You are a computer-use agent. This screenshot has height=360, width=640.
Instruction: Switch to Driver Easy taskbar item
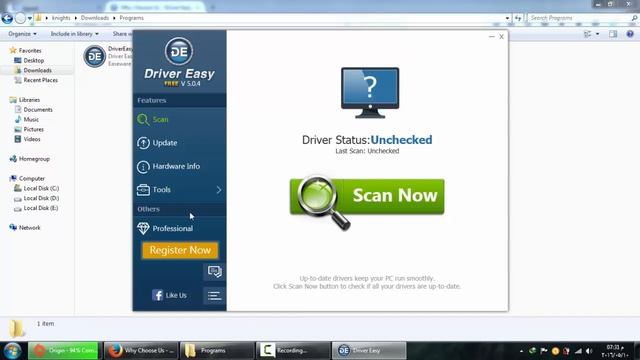click(369, 351)
